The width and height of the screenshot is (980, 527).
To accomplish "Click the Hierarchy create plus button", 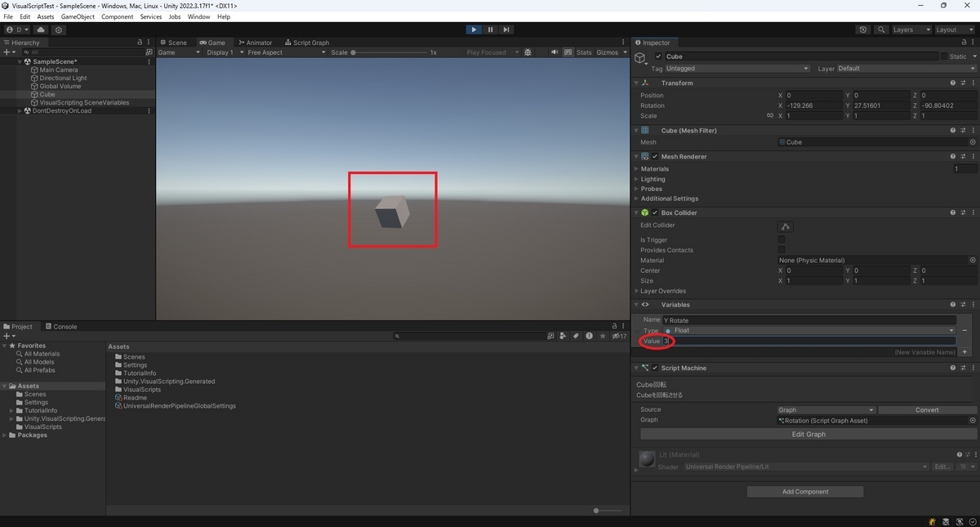I will pyautogui.click(x=8, y=52).
